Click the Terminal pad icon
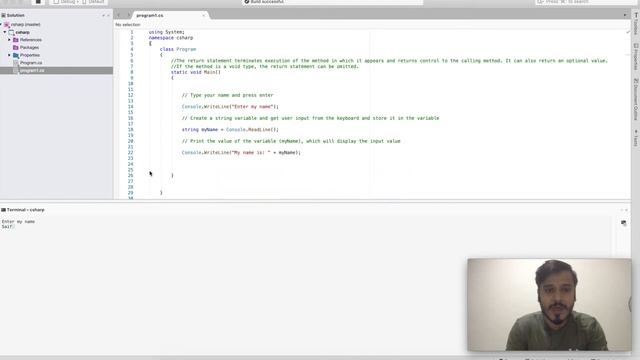This screenshot has height=360, width=640. 3,210
